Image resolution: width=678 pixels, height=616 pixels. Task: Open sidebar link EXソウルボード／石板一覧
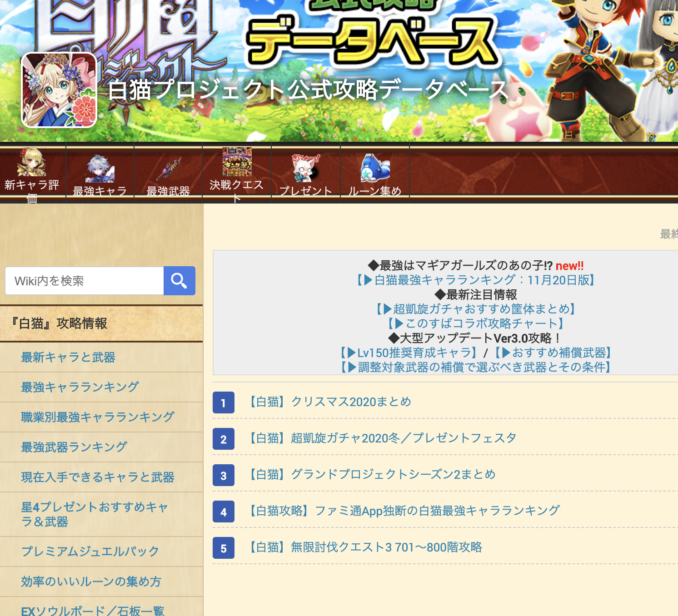pos(93,611)
